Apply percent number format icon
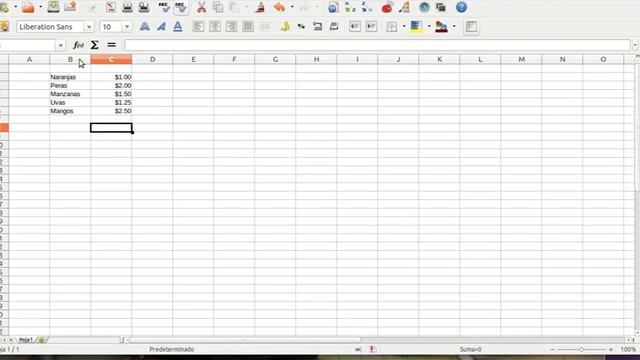640x360 pixels. click(301, 27)
